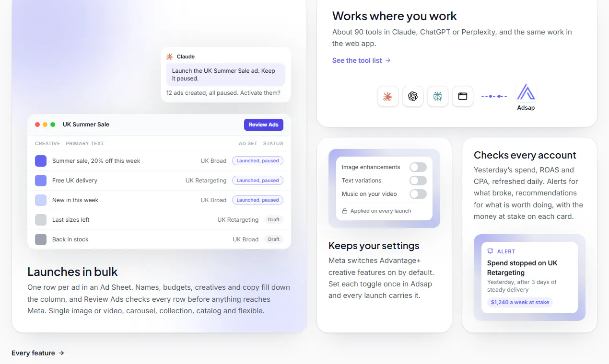
Task: Click the $1,240 a week at stake pill
Action: pos(520,303)
